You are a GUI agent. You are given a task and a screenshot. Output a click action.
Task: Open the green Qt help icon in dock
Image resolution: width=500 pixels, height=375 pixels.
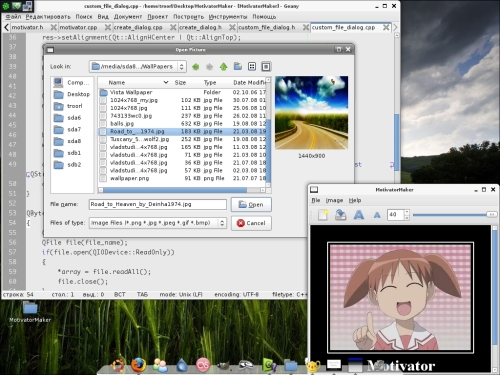coord(269,365)
